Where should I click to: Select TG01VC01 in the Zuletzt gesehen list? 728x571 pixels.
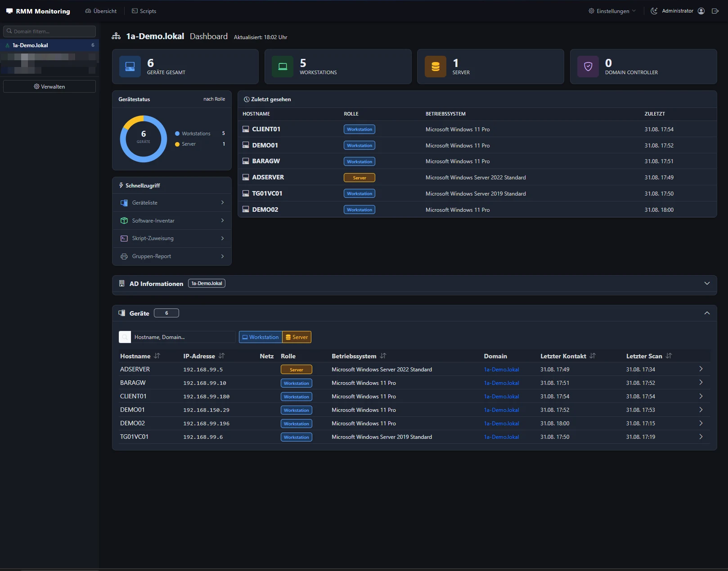tap(477, 193)
